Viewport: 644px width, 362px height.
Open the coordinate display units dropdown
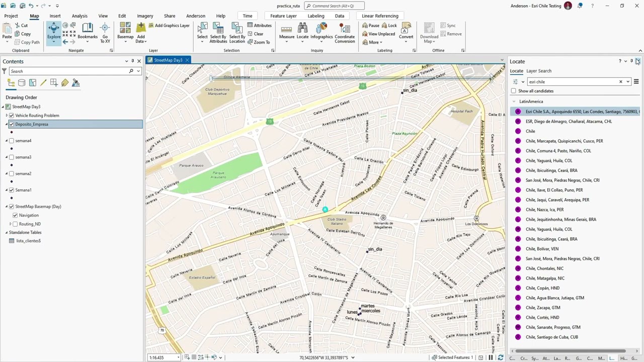click(x=353, y=357)
